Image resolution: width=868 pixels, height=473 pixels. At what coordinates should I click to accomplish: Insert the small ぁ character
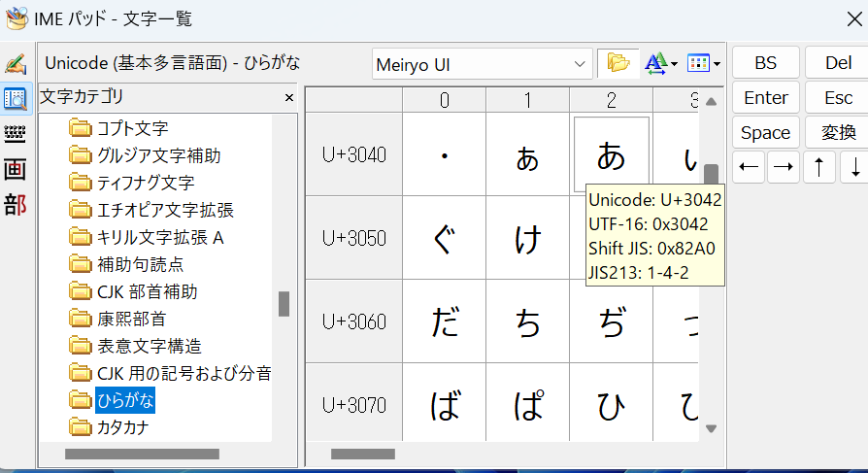click(x=527, y=155)
